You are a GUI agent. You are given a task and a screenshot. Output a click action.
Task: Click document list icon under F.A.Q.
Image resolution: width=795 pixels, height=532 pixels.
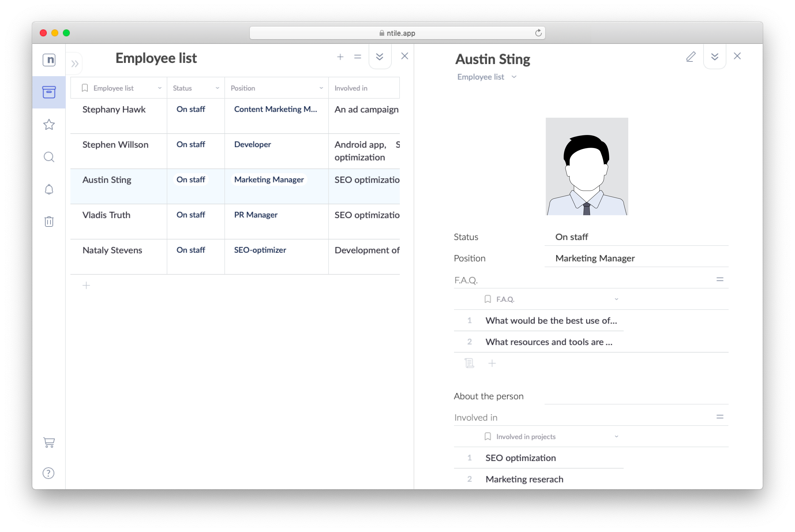pyautogui.click(x=469, y=364)
